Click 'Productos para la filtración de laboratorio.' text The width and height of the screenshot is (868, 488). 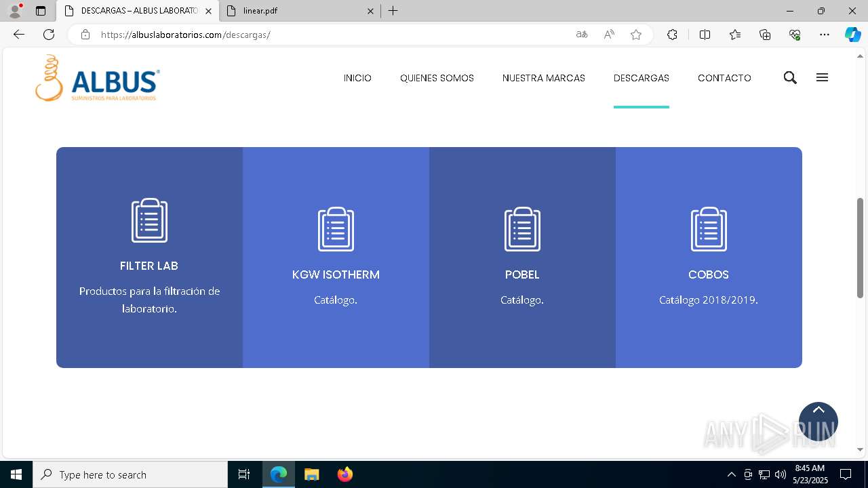pos(149,300)
